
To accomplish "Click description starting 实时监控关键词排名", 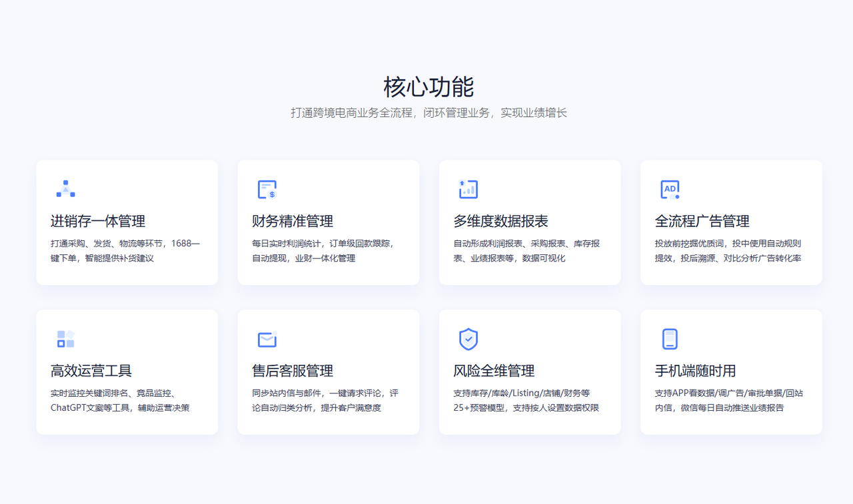I will [x=120, y=401].
